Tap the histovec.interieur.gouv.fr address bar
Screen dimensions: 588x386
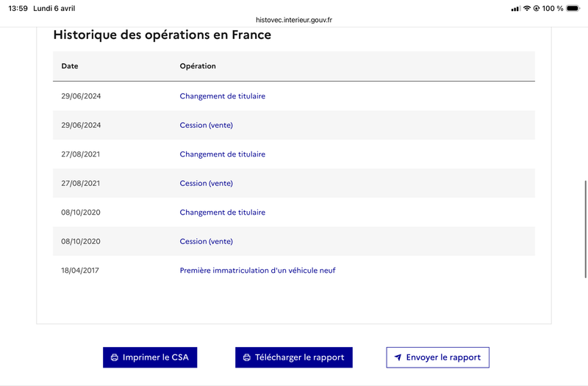294,21
